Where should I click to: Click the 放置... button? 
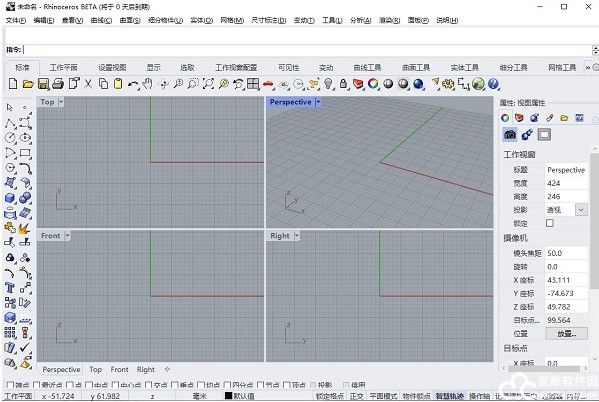pyautogui.click(x=566, y=334)
